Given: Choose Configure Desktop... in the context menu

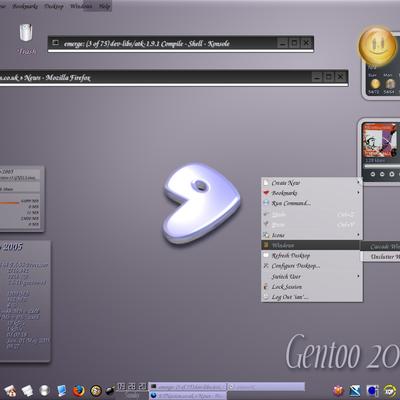Looking at the screenshot, I should point(312,266).
